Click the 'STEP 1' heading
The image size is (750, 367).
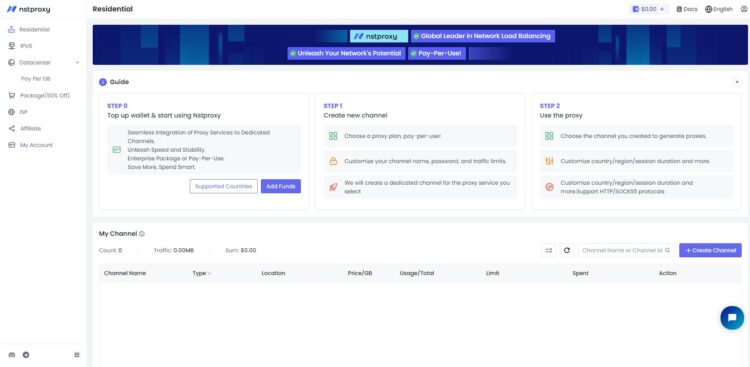tap(333, 106)
